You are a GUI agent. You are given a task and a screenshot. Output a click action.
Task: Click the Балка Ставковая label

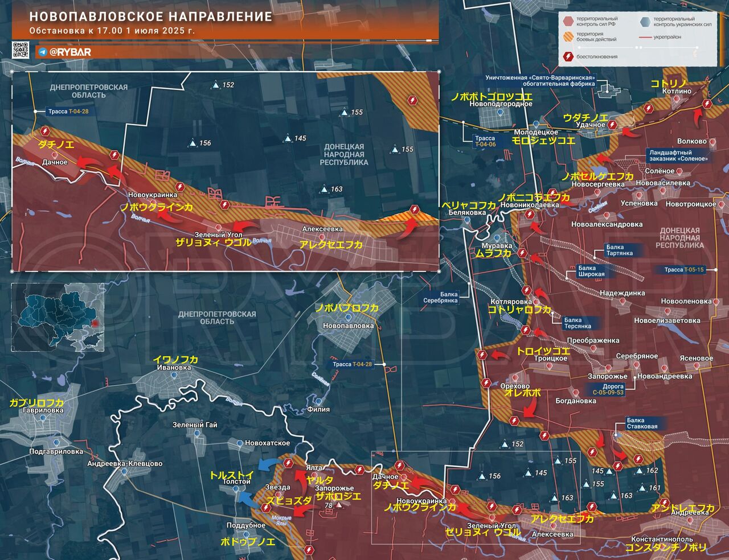click(642, 423)
